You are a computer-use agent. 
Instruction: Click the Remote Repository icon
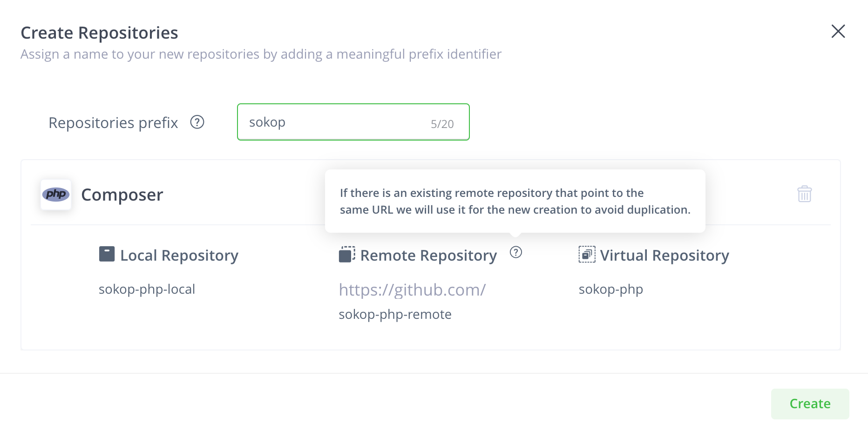[x=347, y=255]
